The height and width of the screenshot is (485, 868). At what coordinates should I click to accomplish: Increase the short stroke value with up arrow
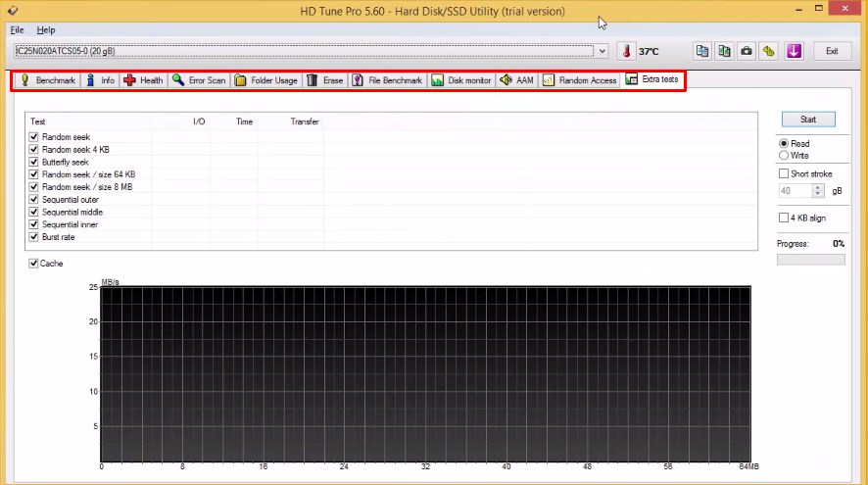(x=818, y=187)
